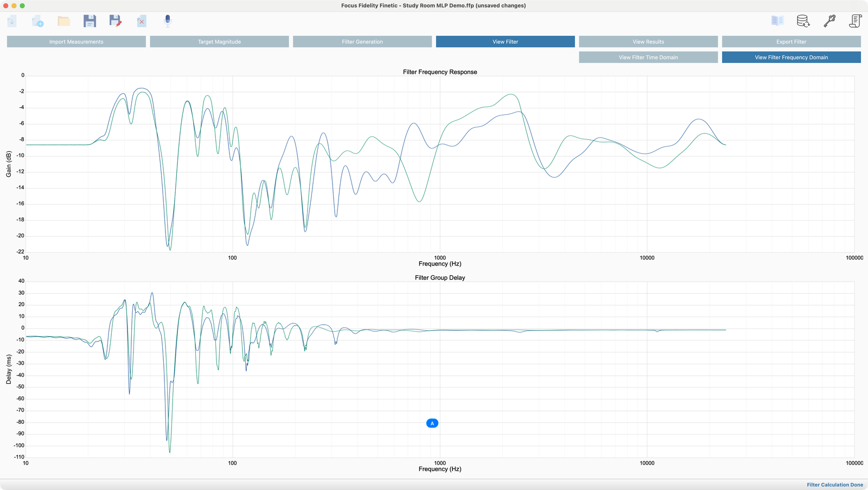Save the project with the floppy disk icon

point(90,21)
